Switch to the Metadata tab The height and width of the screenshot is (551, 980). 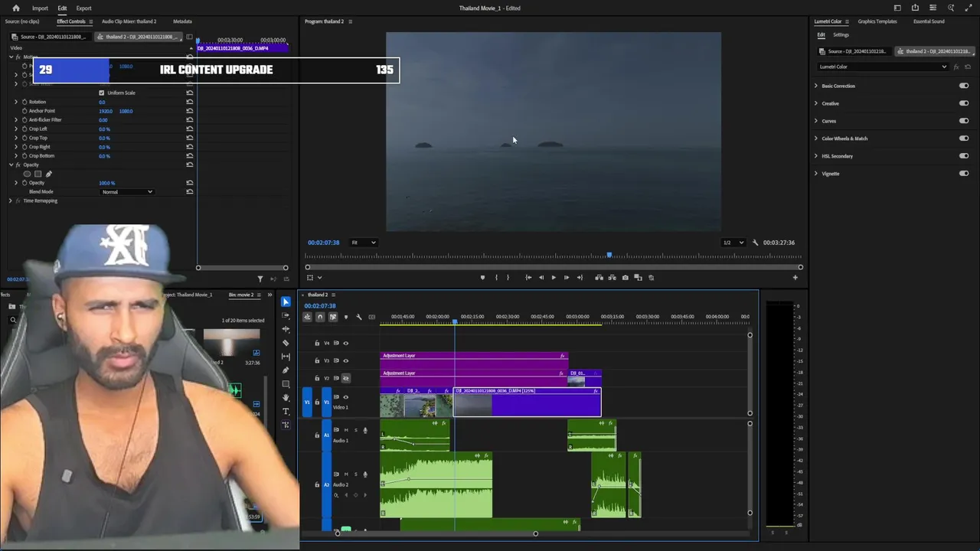(182, 21)
